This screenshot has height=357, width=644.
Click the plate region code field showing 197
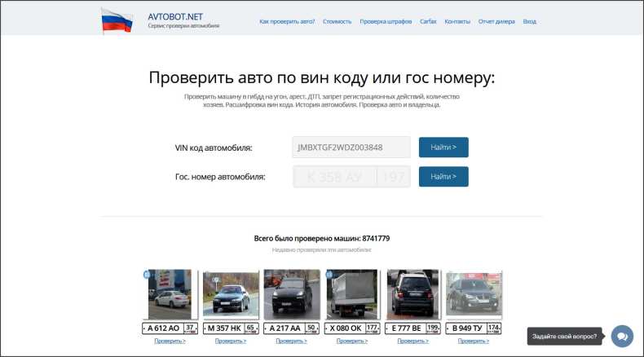394,177
